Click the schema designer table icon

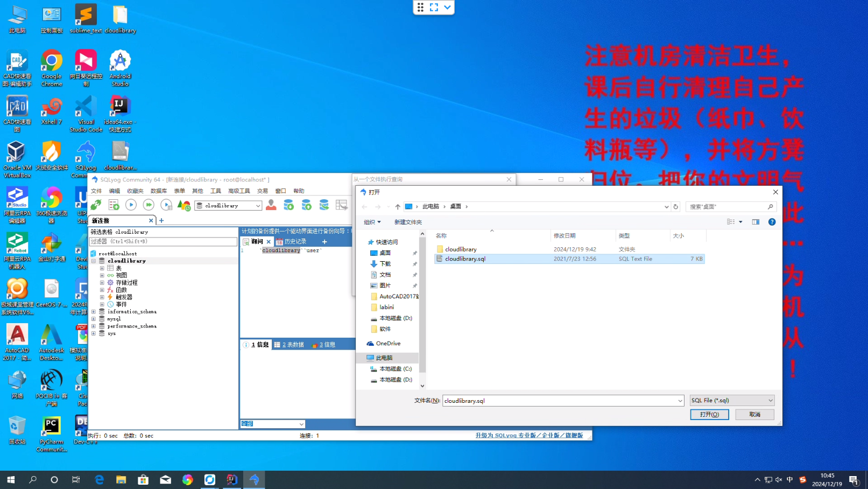point(341,205)
